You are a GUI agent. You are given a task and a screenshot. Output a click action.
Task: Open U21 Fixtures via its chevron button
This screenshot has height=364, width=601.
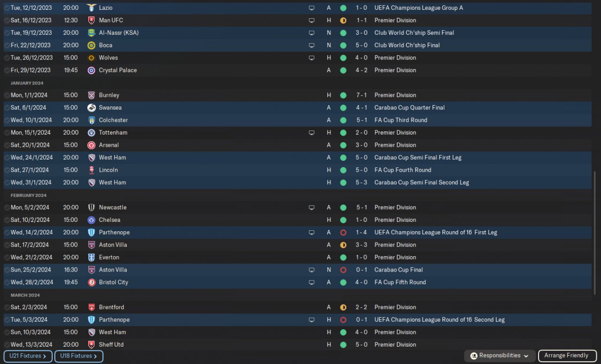[x=28, y=356]
